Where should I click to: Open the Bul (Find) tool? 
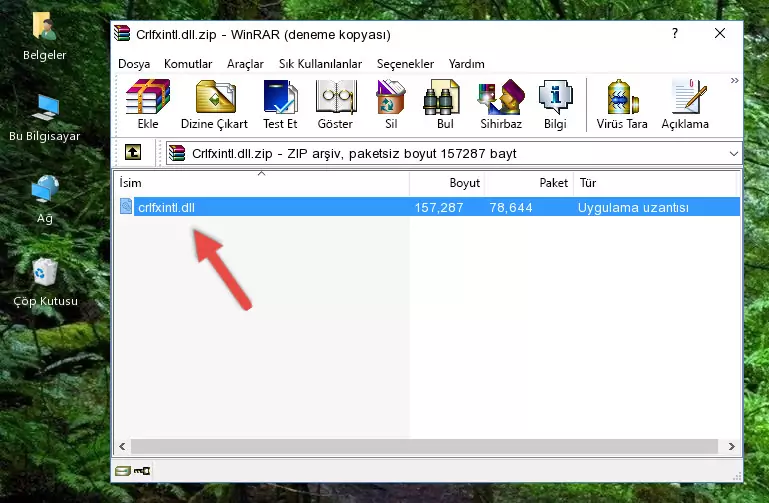click(444, 104)
